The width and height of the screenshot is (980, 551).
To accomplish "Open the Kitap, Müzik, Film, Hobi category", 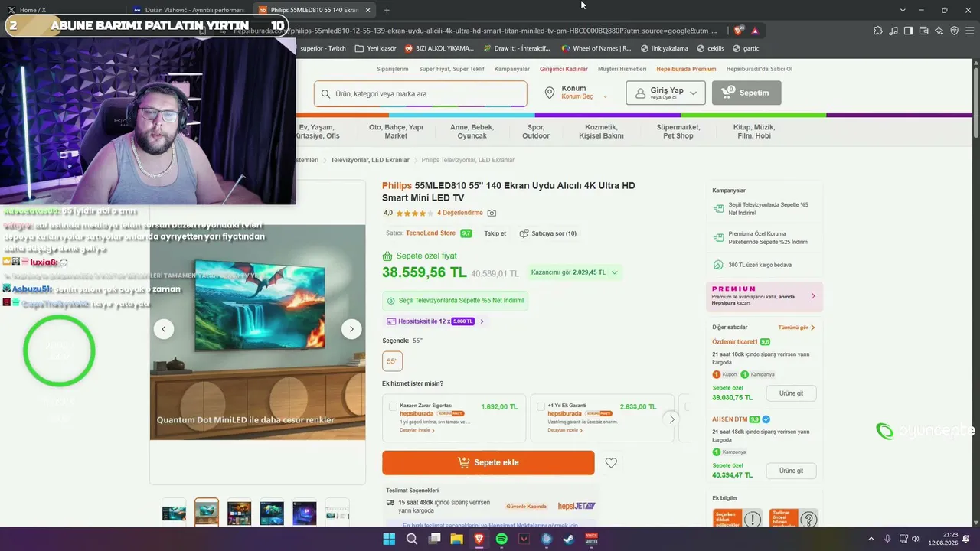I will coord(754,132).
